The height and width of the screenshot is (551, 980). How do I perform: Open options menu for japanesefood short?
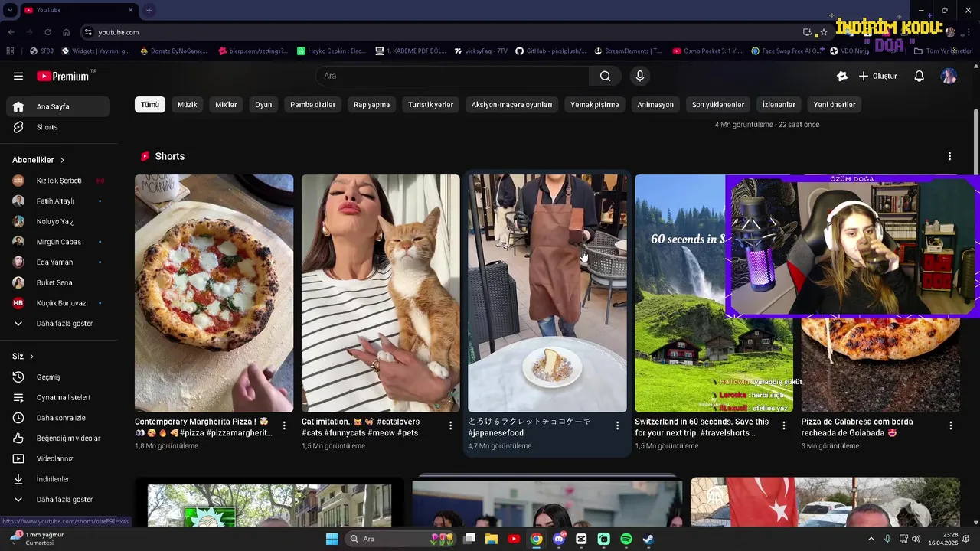pos(617,425)
